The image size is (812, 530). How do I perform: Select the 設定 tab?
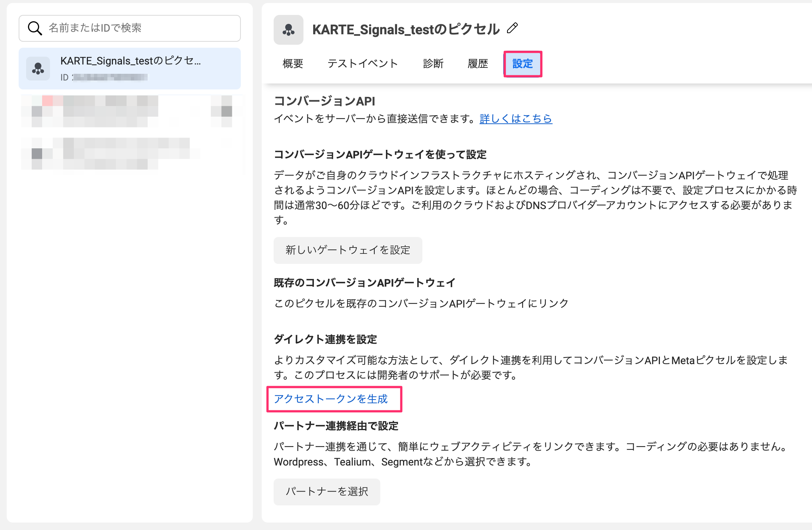(x=523, y=64)
